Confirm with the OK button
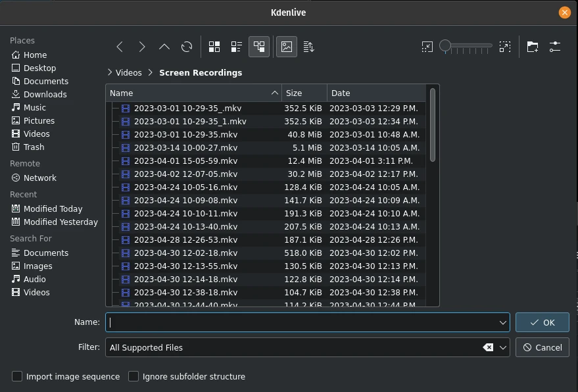Viewport: 578px width, 392px height. tap(542, 323)
